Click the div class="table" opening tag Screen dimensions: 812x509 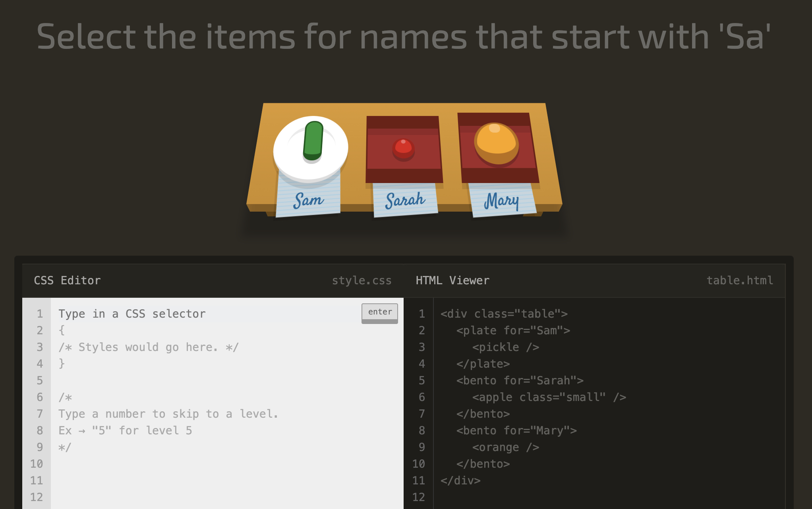504,314
